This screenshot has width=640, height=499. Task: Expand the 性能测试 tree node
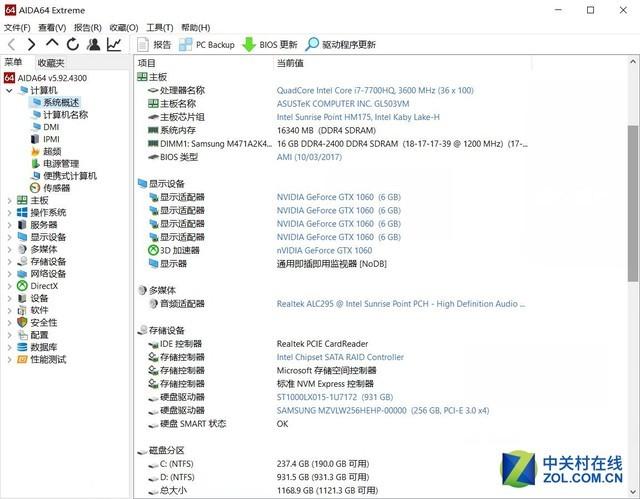(x=9, y=359)
